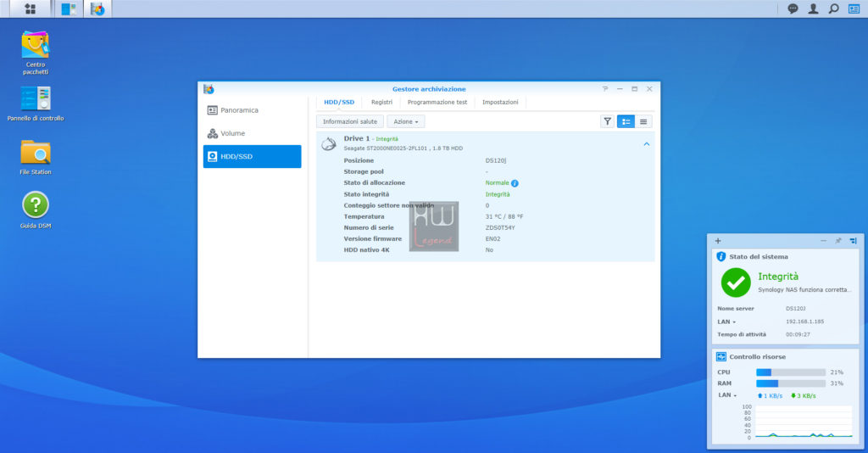Click Informazioni salute button
868x453 pixels.
point(350,122)
